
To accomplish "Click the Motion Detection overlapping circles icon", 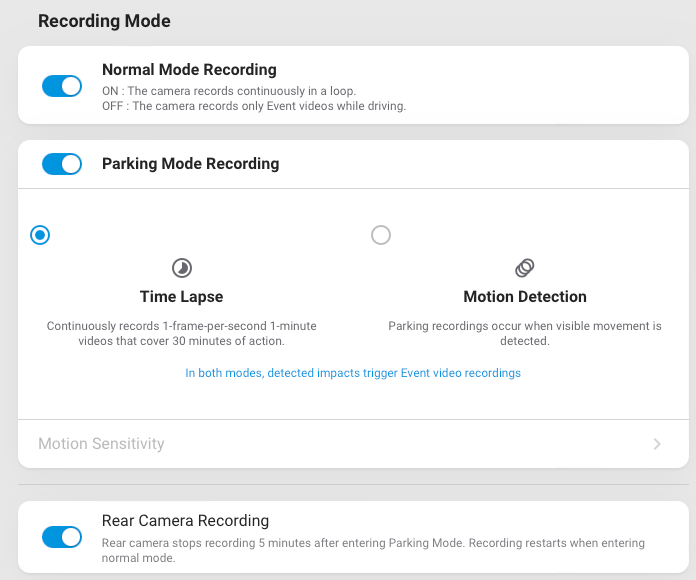I will click(x=525, y=268).
